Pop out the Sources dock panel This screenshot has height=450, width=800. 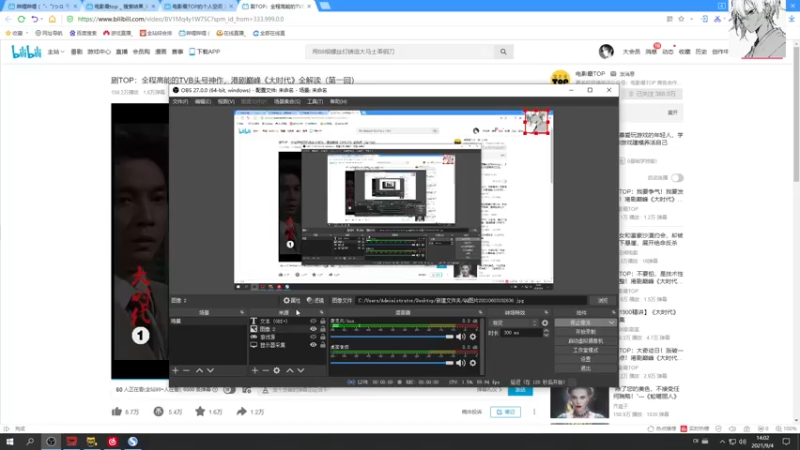321,312
